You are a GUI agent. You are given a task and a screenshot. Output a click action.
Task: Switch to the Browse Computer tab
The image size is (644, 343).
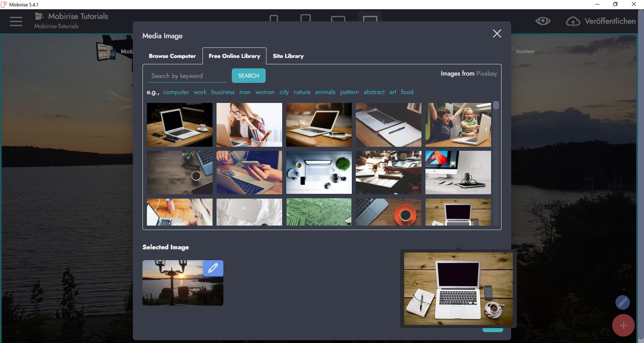tap(172, 56)
